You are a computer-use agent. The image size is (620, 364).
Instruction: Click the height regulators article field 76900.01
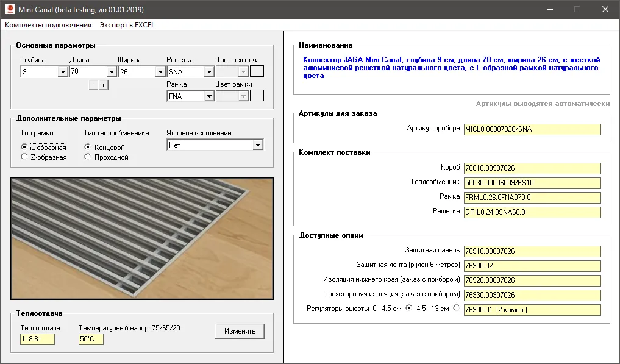tap(532, 310)
